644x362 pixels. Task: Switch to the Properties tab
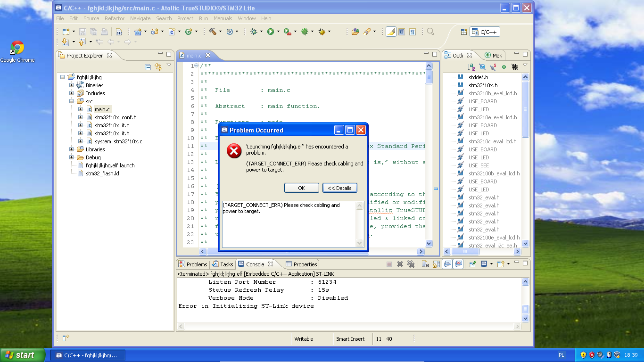pos(301,264)
